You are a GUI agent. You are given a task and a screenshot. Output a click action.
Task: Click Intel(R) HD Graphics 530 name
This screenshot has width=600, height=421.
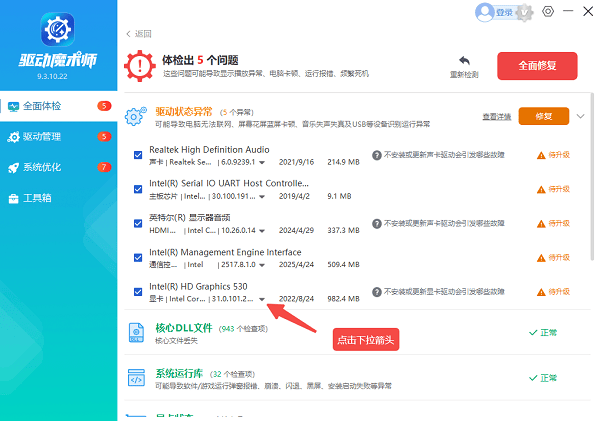[x=198, y=287]
